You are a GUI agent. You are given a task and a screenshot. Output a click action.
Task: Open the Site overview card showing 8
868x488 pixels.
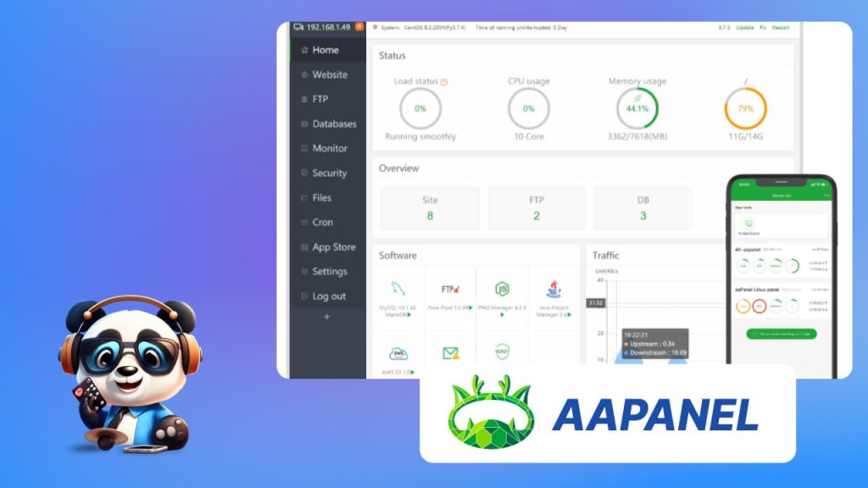click(x=430, y=208)
